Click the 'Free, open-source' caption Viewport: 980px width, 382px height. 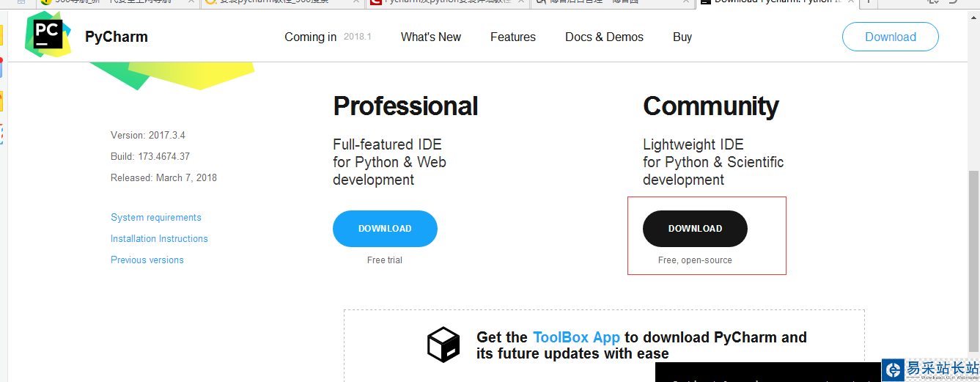695,260
